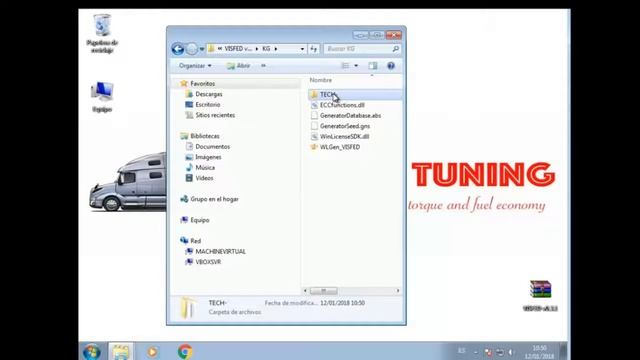Click the Windows Explorer taskbar icon

click(120, 352)
